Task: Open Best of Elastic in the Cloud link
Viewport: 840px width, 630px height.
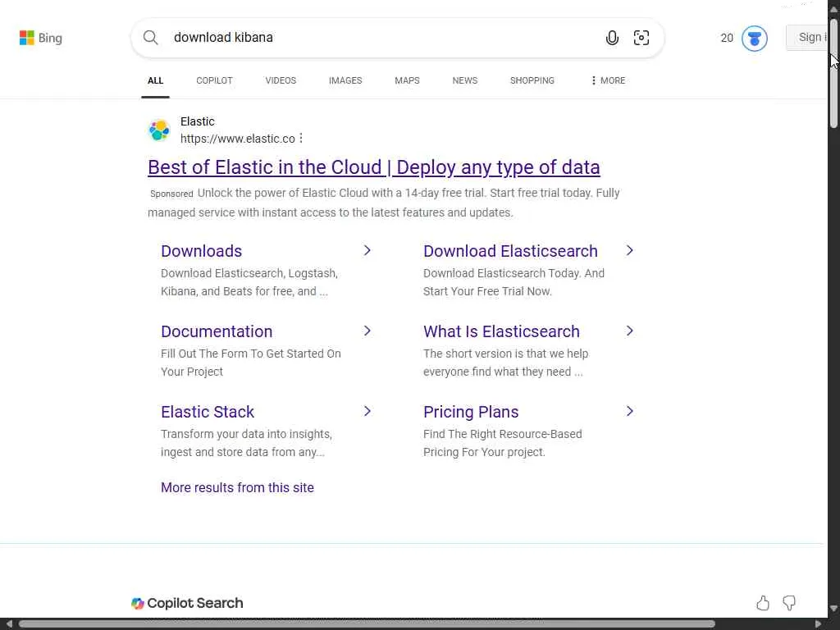Action: pos(373,167)
